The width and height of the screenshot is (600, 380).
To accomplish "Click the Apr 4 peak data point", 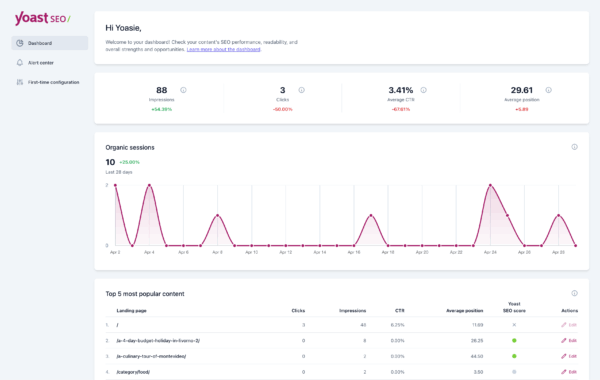I will coord(149,185).
